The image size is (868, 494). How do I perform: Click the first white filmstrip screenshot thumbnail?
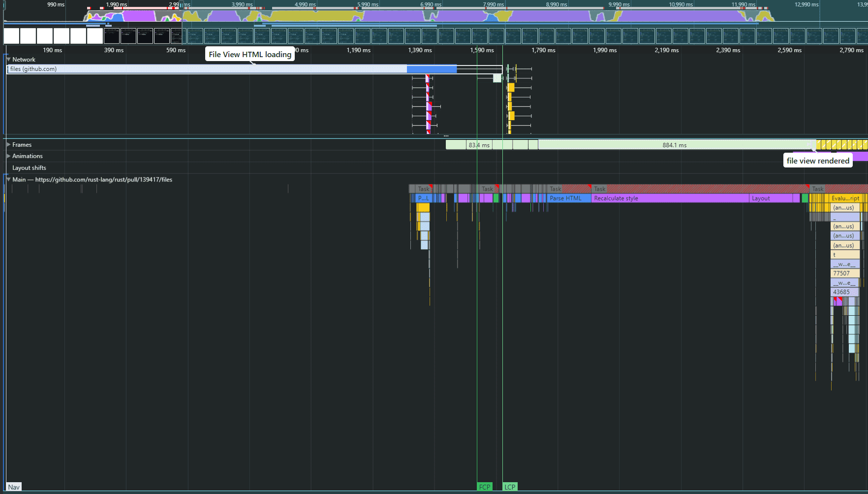pos(11,36)
